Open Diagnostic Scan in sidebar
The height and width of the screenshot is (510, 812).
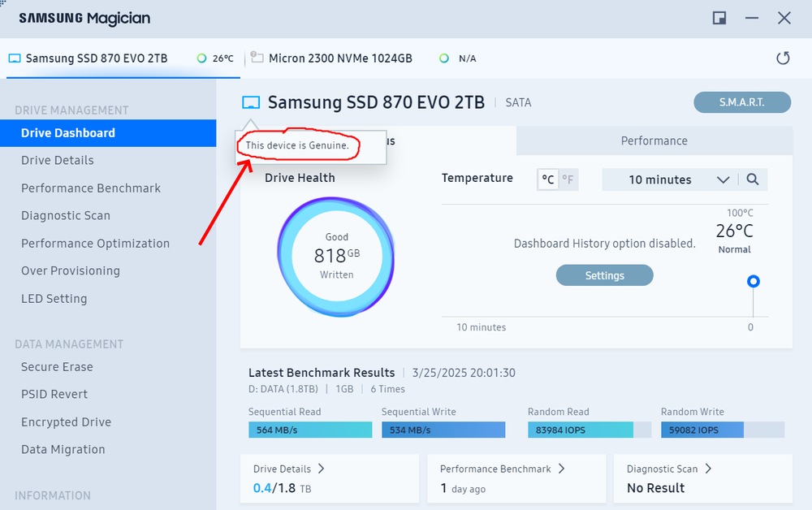click(108, 215)
